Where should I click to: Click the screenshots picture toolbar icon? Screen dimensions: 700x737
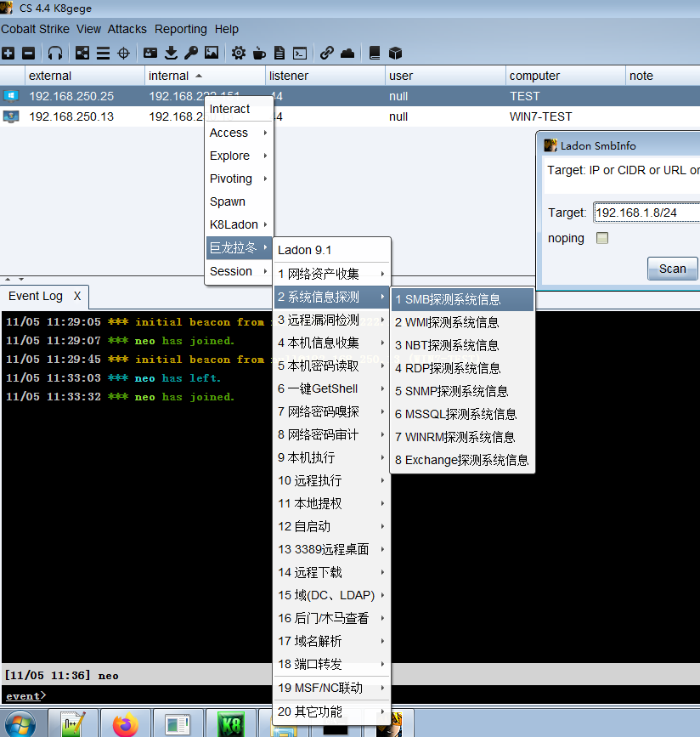(212, 53)
